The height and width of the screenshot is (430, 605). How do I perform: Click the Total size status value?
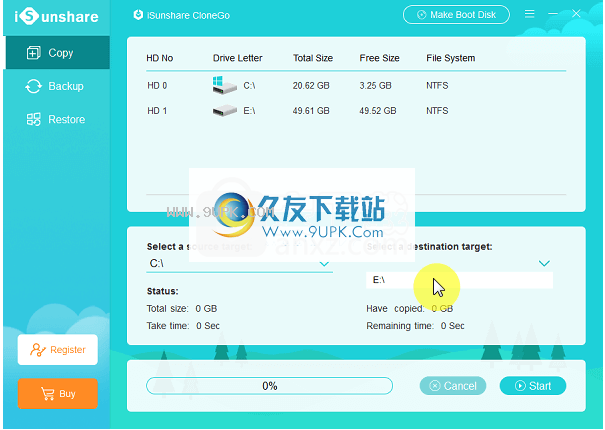coord(206,309)
